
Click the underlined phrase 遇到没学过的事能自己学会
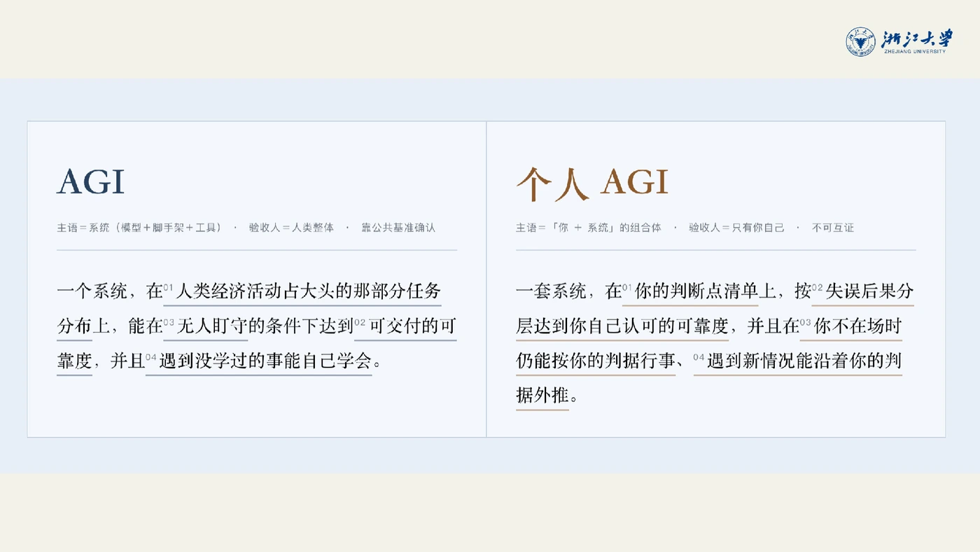pyautogui.click(x=264, y=361)
